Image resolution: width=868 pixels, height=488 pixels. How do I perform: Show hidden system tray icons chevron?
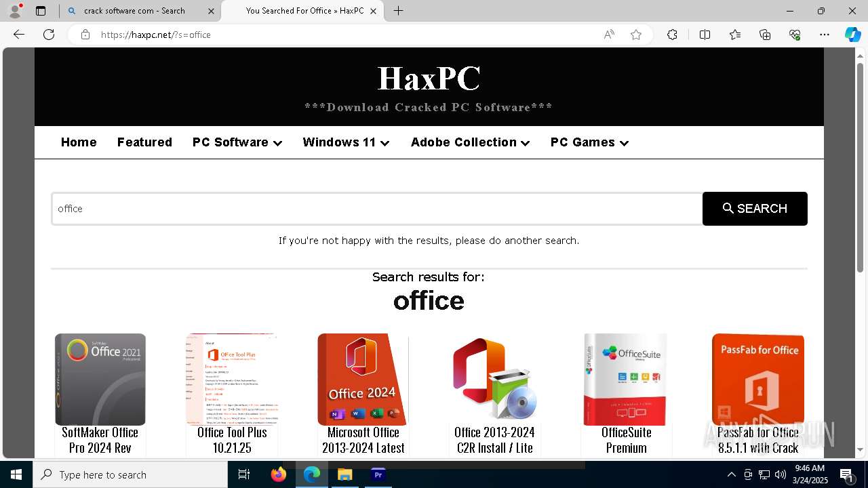coord(731,474)
